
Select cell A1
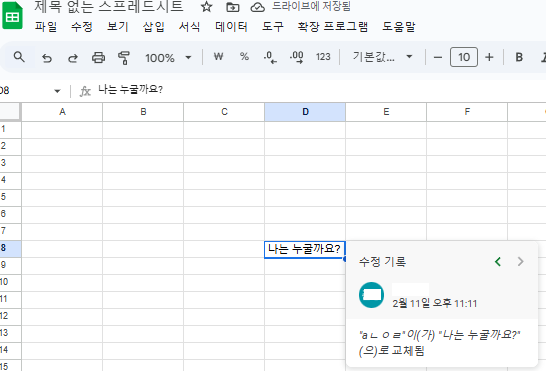point(62,130)
